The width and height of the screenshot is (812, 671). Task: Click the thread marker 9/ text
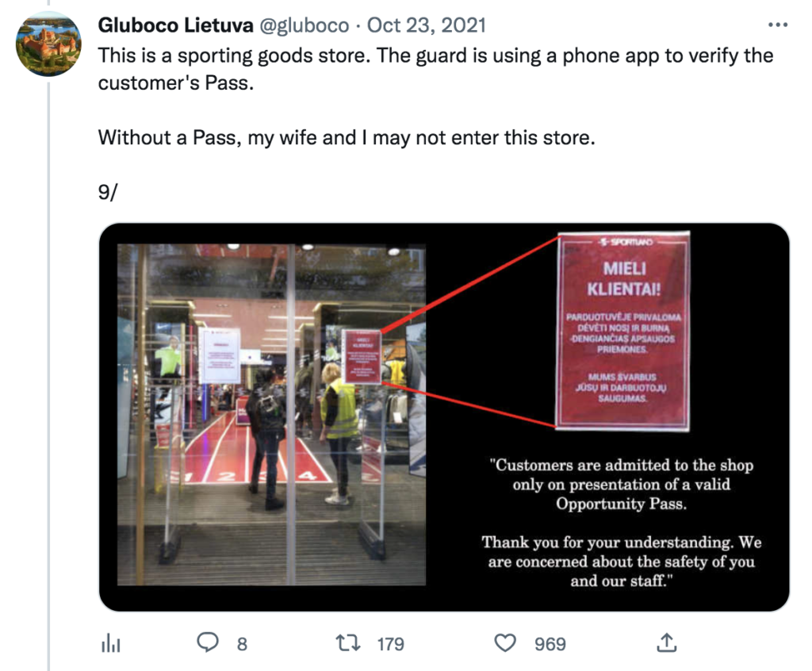pos(107,192)
